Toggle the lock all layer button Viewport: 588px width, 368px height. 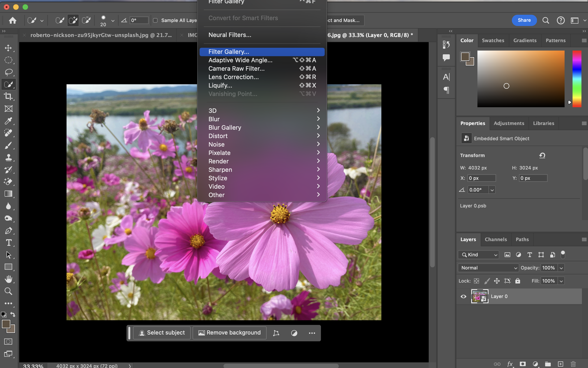point(518,281)
